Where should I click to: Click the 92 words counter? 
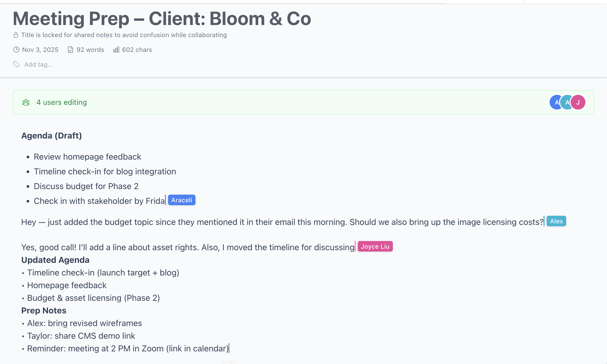pyautogui.click(x=90, y=50)
